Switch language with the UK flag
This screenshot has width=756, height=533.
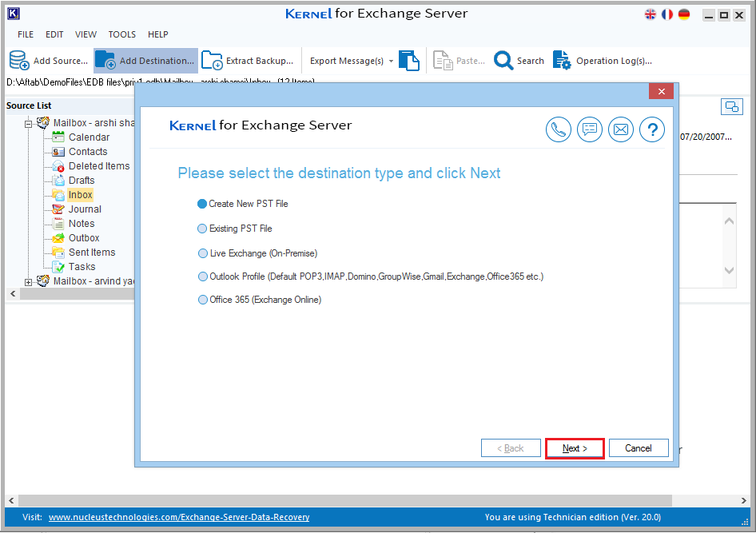(651, 14)
